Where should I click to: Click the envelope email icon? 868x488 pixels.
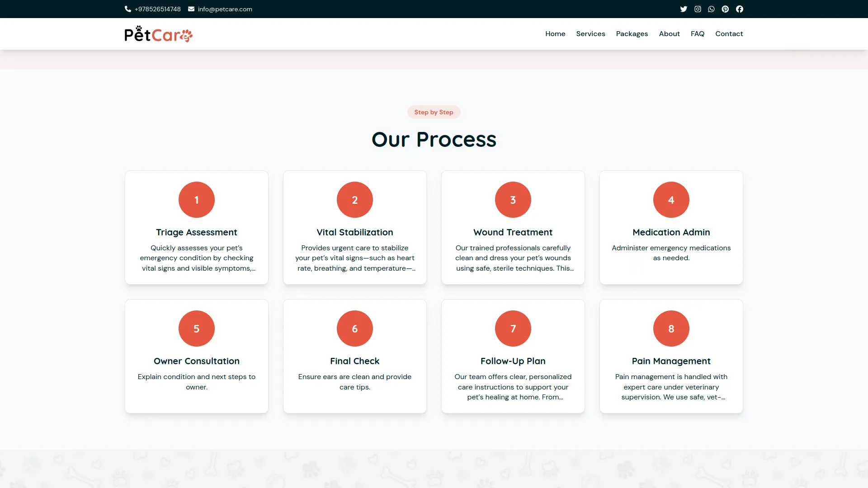coord(191,9)
